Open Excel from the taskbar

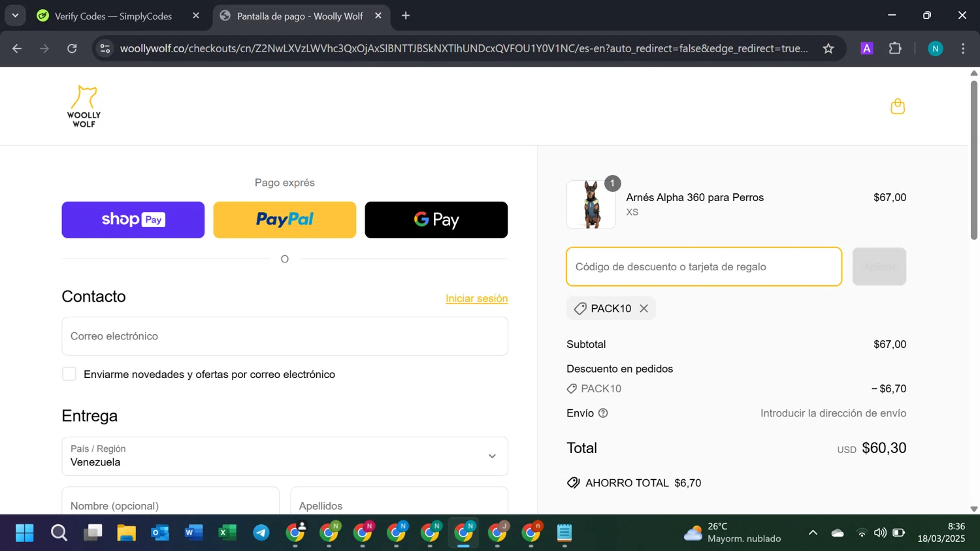tap(227, 533)
